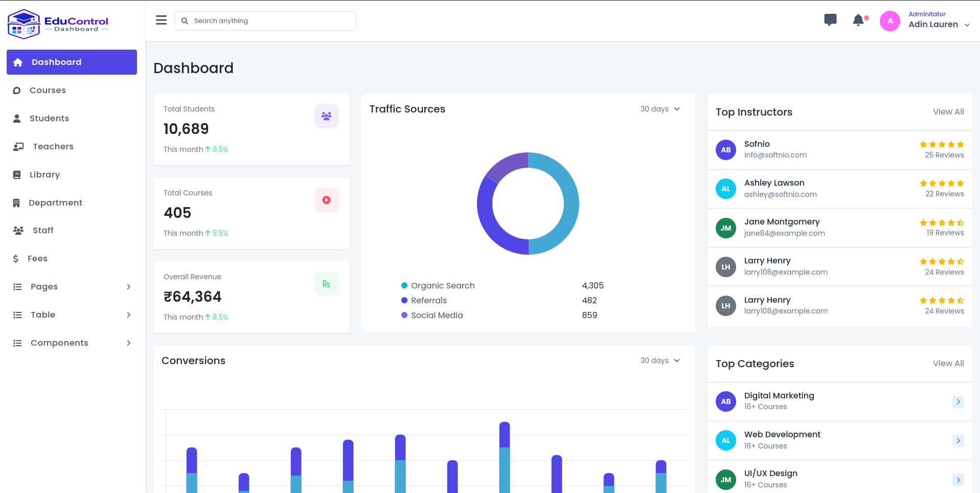Click jane84@example.com email

(784, 233)
